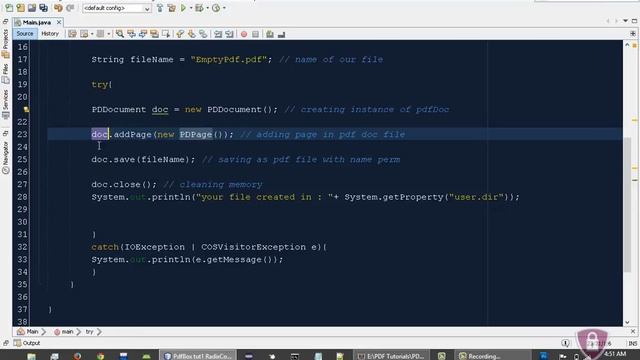This screenshot has width=640, height=360.
Task: Open the Back navigation dropdown arrow
Action: click(x=92, y=34)
